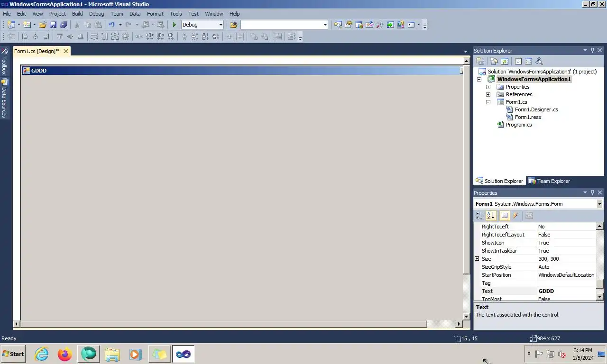This screenshot has height=364, width=607.
Task: Open the Format menu
Action: [155, 14]
